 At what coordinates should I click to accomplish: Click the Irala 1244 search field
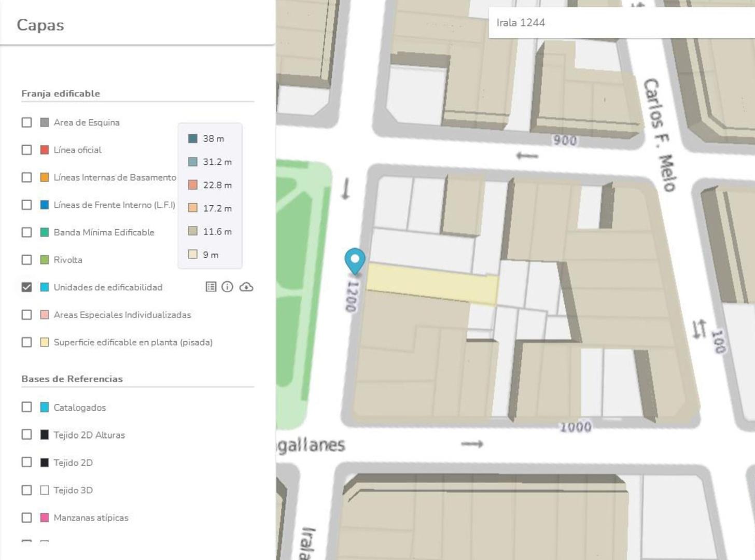click(622, 23)
